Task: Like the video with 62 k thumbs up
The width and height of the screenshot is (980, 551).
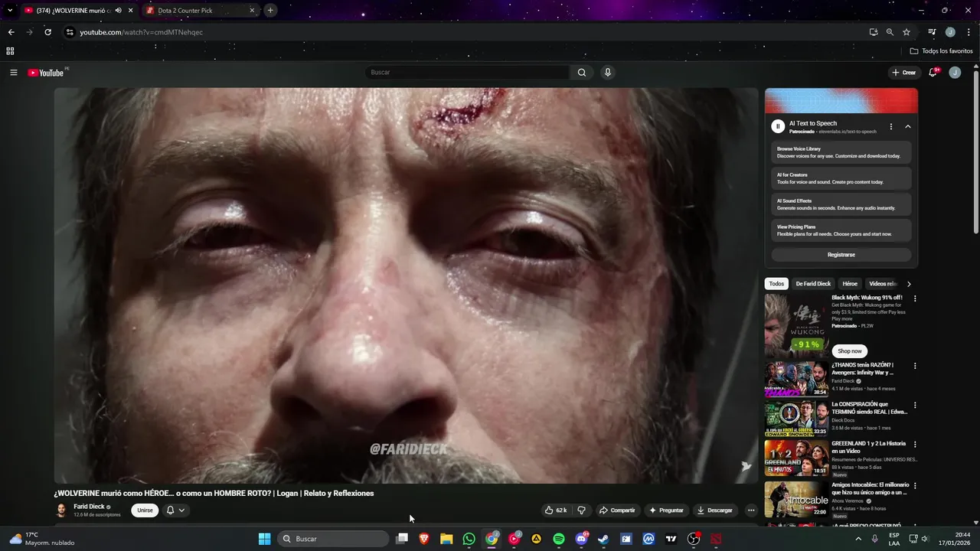Action: (x=556, y=510)
